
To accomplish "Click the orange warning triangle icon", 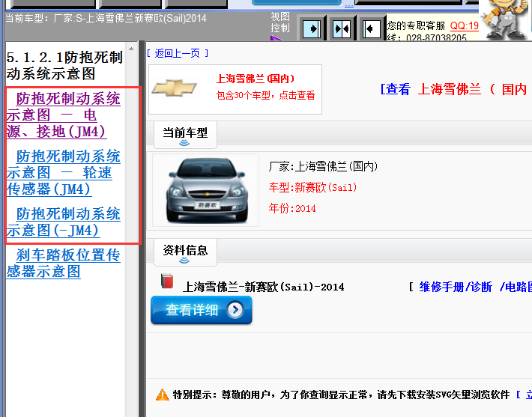I will 162,395.
